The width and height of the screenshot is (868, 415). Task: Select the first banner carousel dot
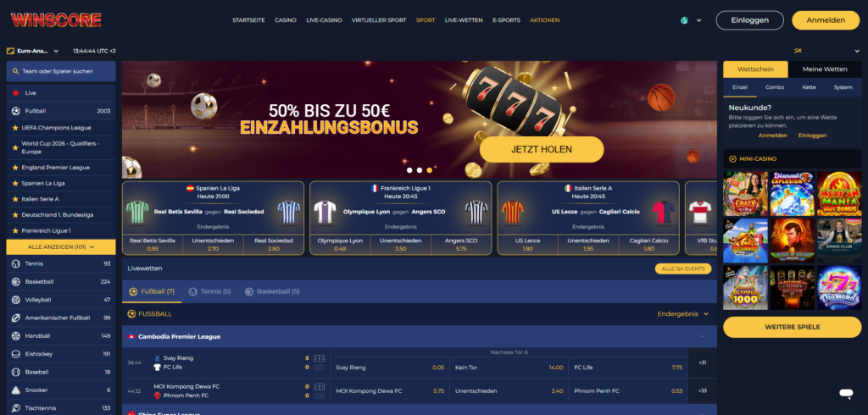[409, 170]
